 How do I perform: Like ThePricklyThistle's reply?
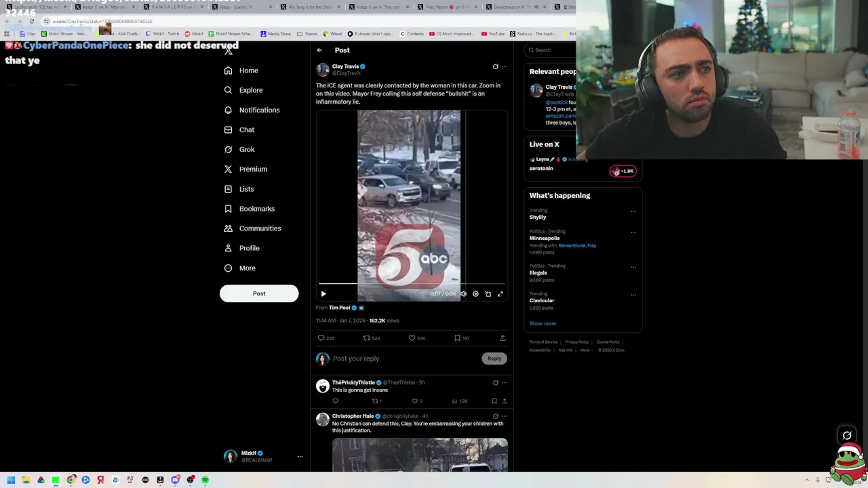pos(414,401)
